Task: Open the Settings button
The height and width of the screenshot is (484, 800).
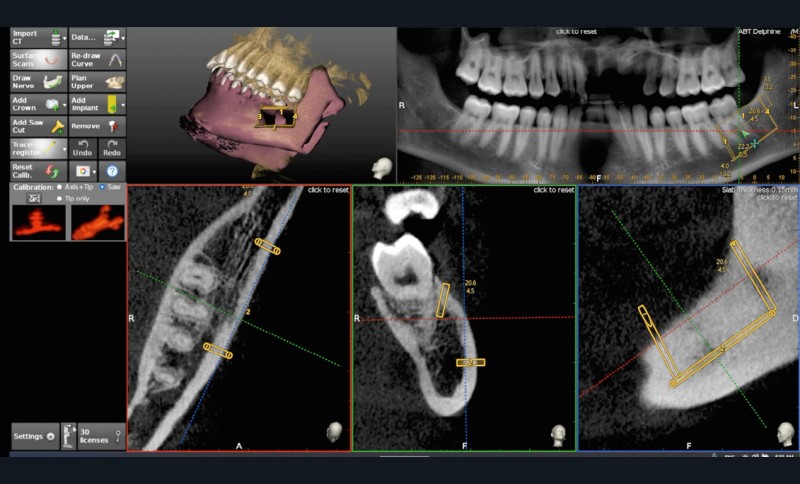Action: coord(33,436)
